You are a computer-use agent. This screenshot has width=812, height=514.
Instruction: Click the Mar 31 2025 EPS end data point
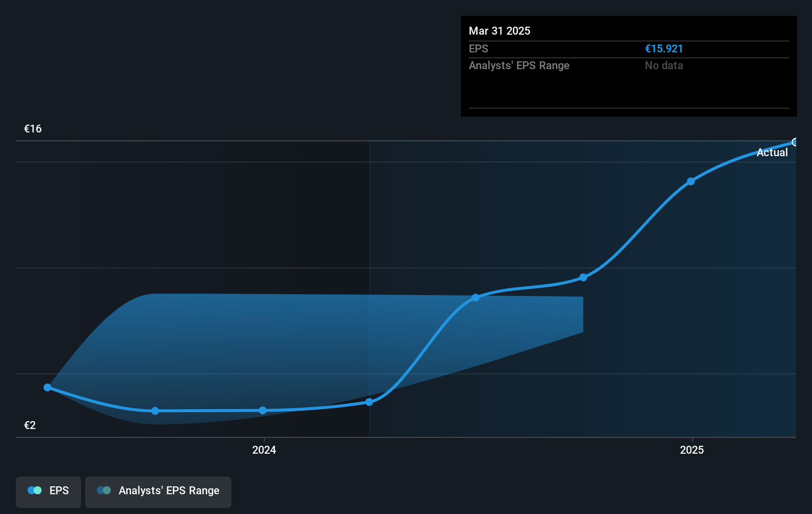(x=795, y=142)
